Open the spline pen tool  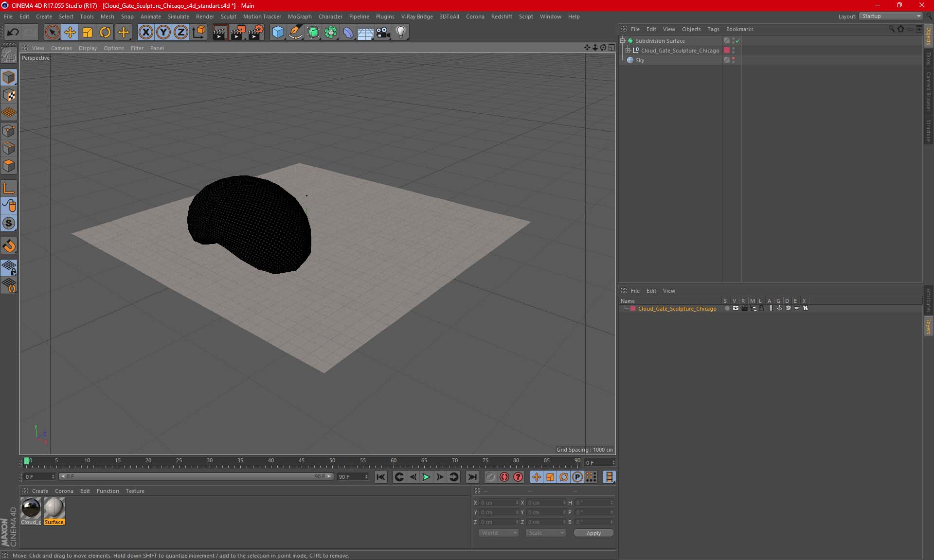tap(295, 33)
